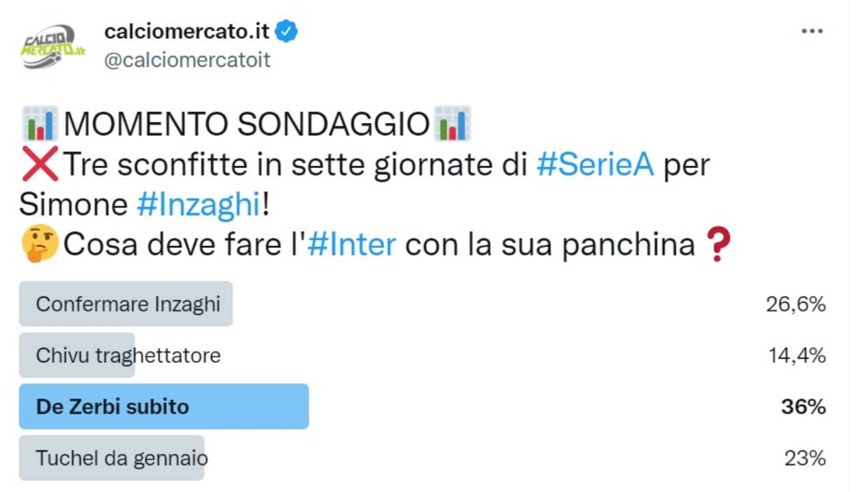Follow the #Inter hashtag link
This screenshot has height=492, width=868.
tap(351, 245)
